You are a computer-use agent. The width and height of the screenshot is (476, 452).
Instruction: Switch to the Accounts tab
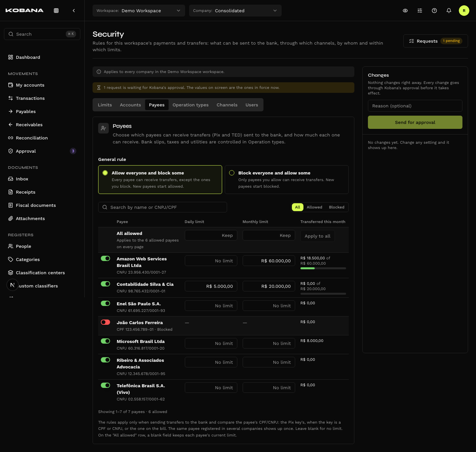[130, 105]
